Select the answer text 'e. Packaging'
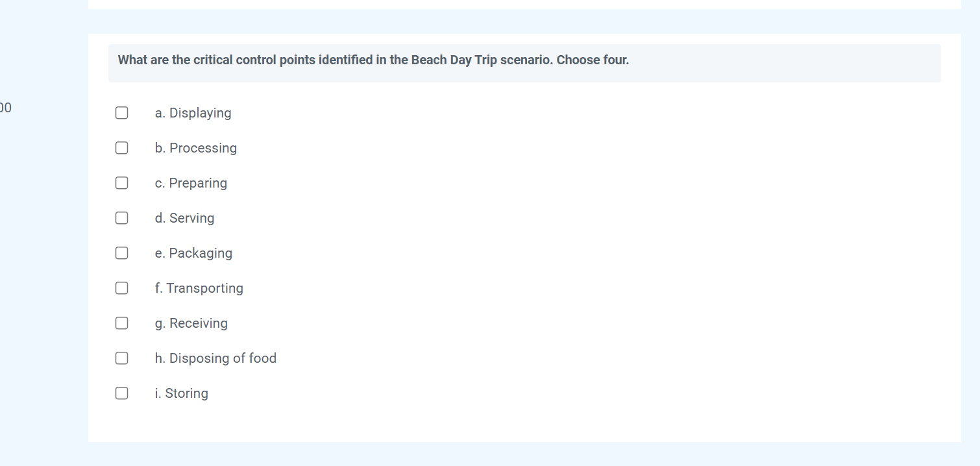 click(193, 252)
